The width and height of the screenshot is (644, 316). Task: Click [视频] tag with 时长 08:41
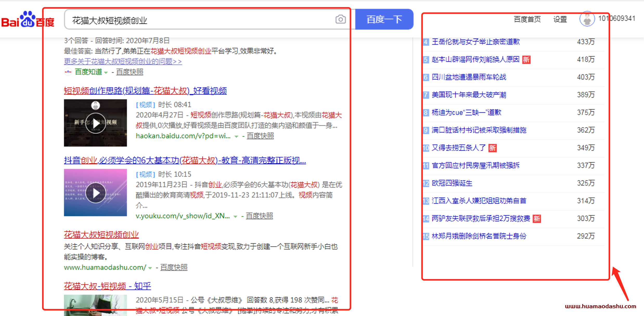tap(145, 105)
